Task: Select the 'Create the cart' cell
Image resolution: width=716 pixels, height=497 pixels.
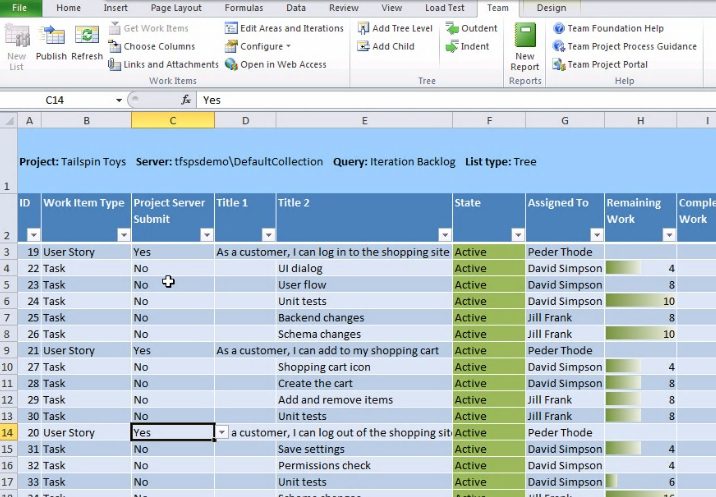Action: [364, 383]
